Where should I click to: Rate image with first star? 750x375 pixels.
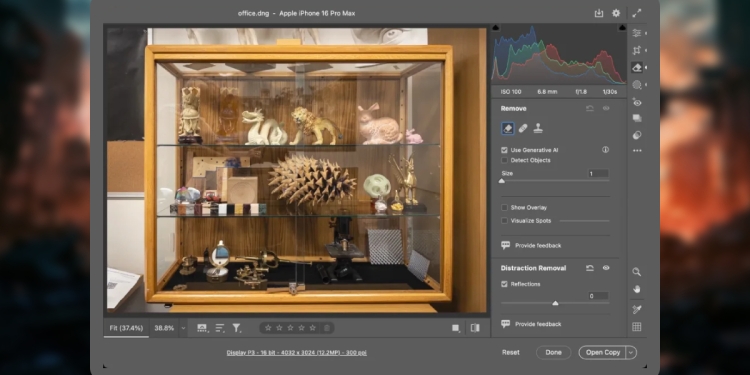pyautogui.click(x=268, y=328)
